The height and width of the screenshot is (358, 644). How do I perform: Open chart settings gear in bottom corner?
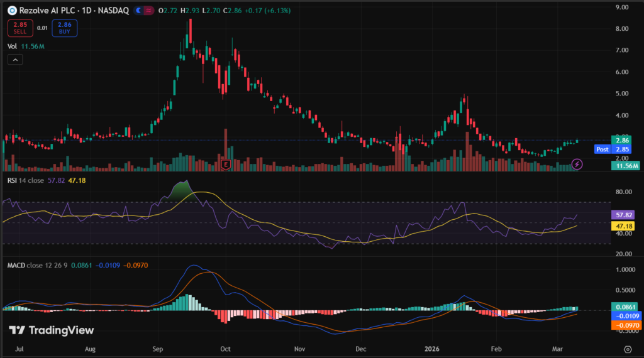tap(627, 349)
